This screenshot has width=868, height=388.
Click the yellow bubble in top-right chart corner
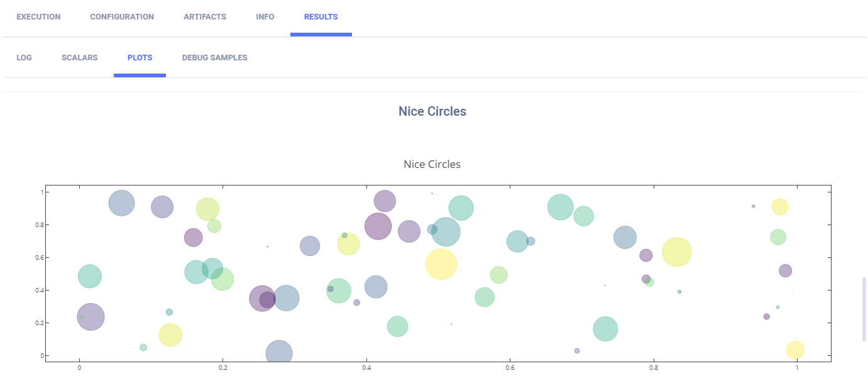tap(780, 207)
